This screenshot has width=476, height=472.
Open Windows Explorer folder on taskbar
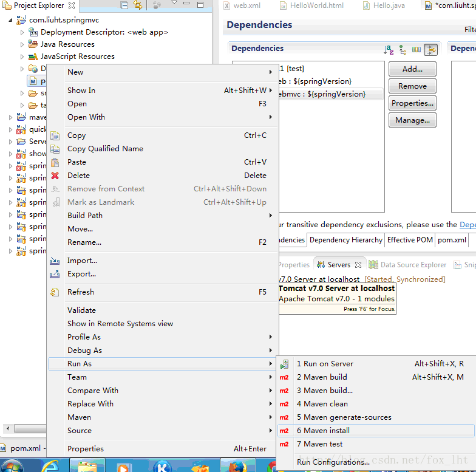pos(87,466)
